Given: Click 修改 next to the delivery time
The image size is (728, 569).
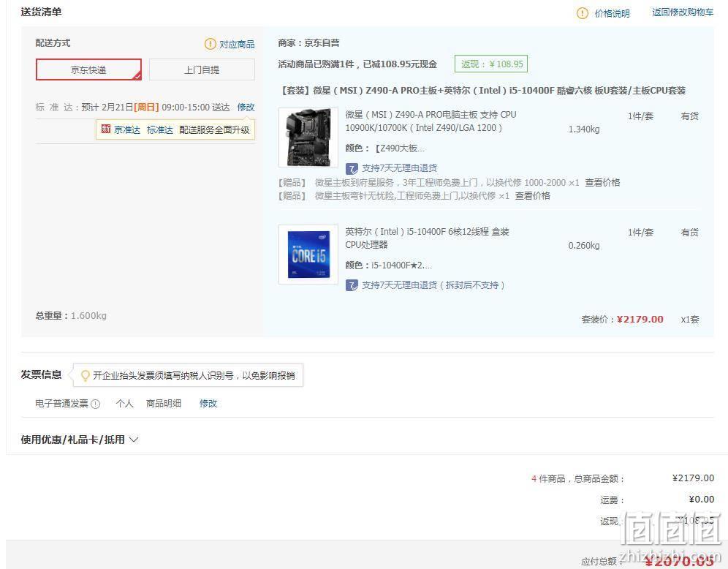Looking at the screenshot, I should [246, 108].
